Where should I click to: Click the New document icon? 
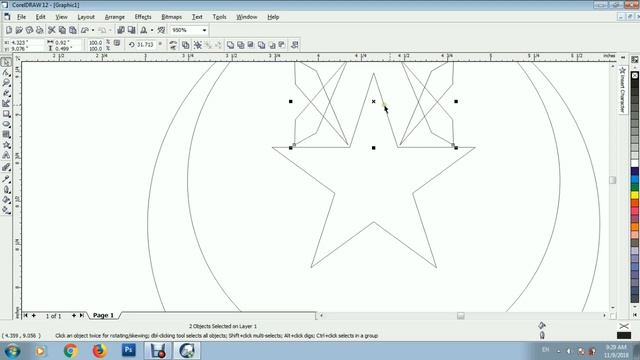(9, 30)
